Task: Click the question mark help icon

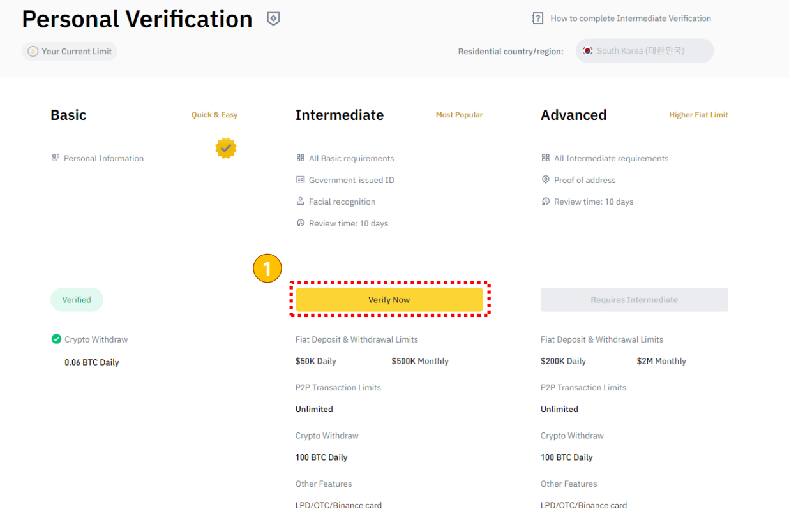Action: point(537,18)
